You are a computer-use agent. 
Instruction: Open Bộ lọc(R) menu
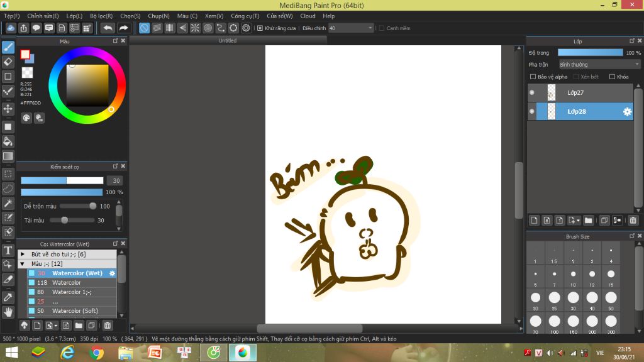(x=101, y=16)
